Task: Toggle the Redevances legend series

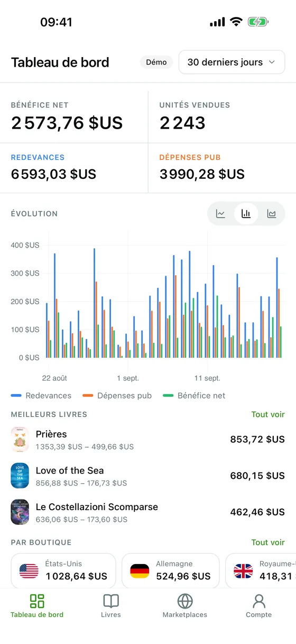Action: 41,396
